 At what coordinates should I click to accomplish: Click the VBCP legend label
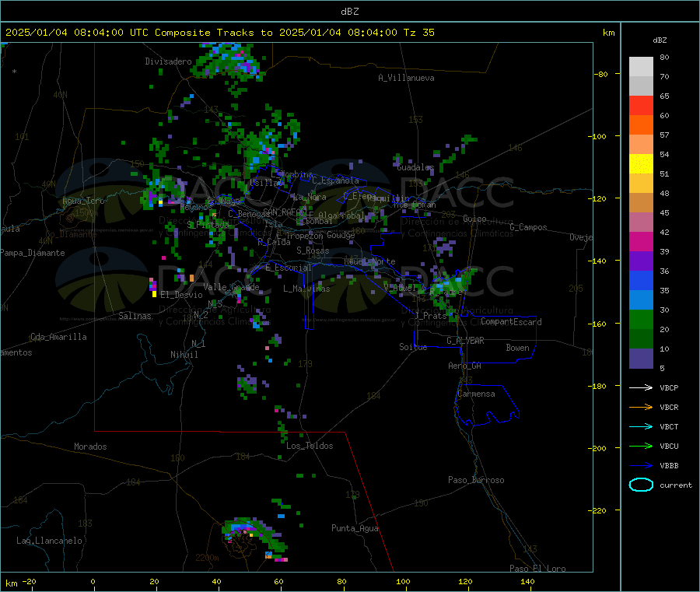(669, 387)
